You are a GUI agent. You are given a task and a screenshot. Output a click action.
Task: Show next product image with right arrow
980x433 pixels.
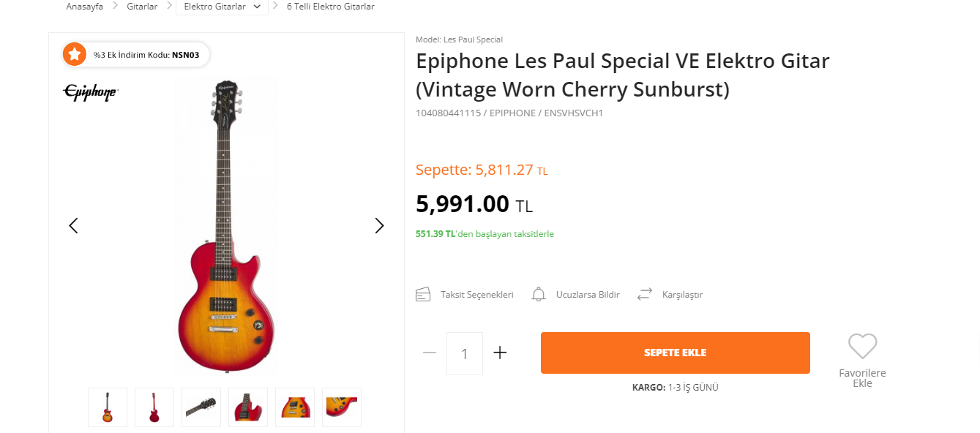[x=379, y=225]
